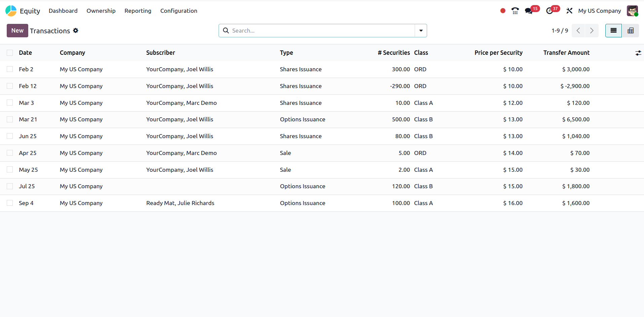This screenshot has height=317, width=644.
Task: Check the Sep 4 transaction checkbox
Action: click(x=10, y=203)
